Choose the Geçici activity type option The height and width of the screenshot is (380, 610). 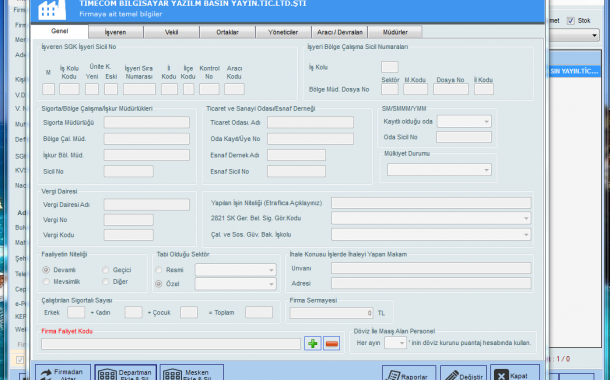click(x=105, y=270)
